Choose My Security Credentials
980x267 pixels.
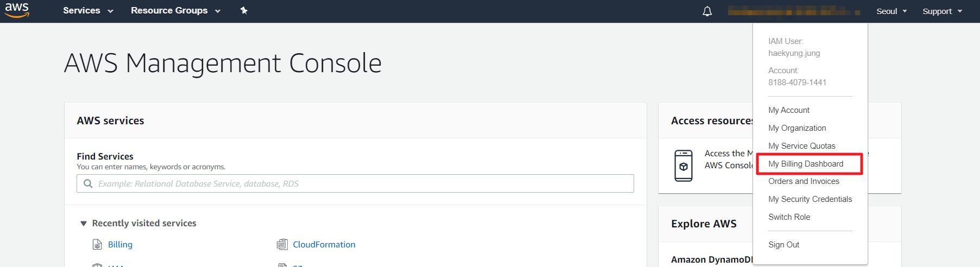click(x=810, y=199)
